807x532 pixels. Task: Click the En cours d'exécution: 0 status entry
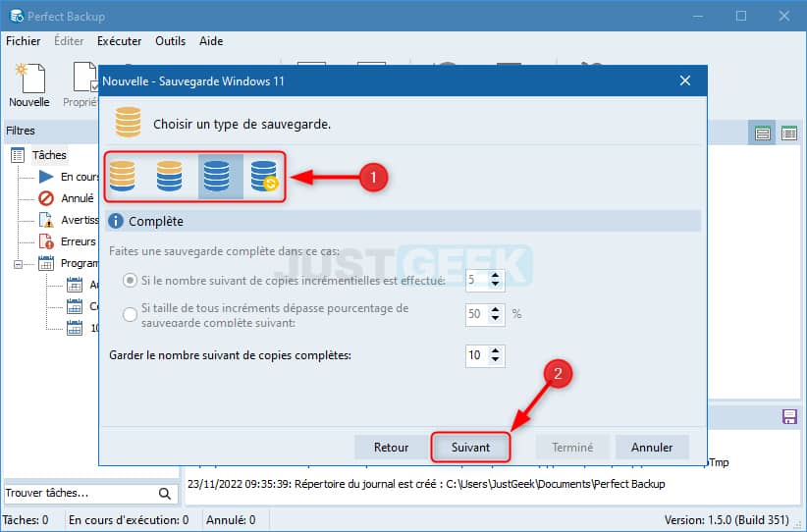tap(129, 520)
